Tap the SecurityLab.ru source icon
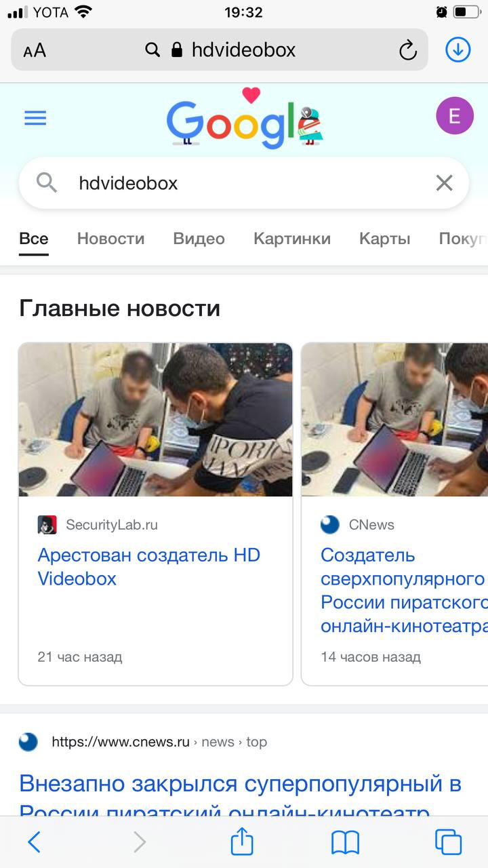Image resolution: width=488 pixels, height=868 pixels. click(x=47, y=525)
